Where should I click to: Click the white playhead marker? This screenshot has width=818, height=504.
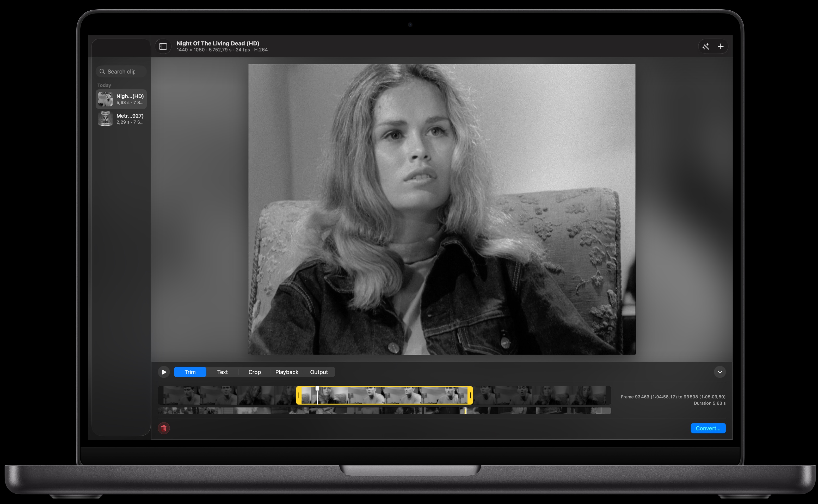point(317,395)
